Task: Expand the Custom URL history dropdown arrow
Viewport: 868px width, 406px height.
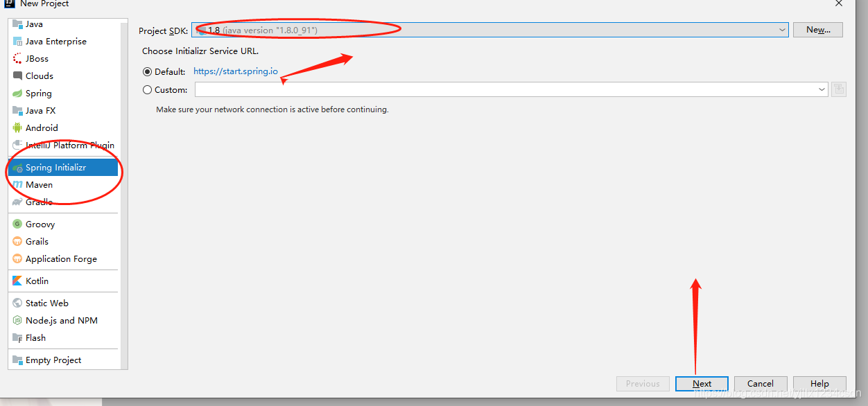Action: [x=822, y=89]
